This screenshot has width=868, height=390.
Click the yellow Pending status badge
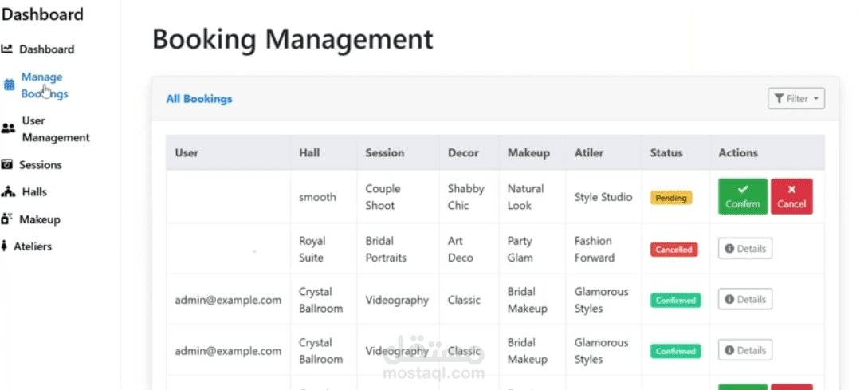671,198
